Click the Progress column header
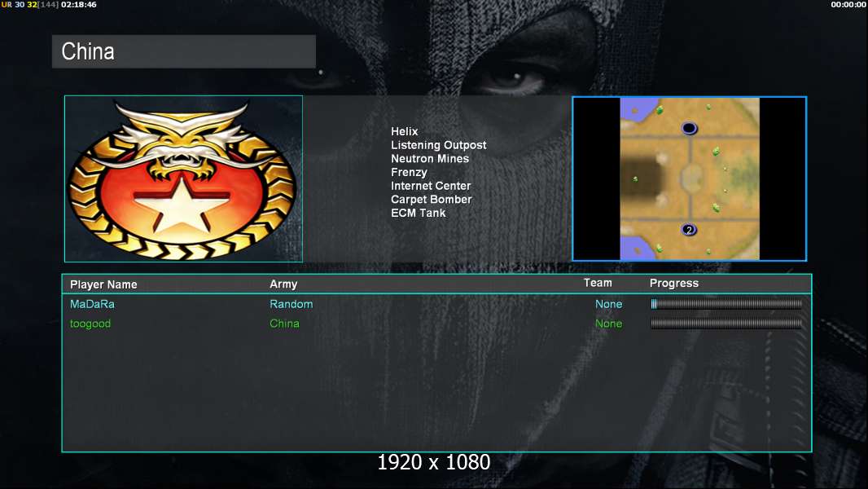Screen dimensions: 868x489 (673, 284)
